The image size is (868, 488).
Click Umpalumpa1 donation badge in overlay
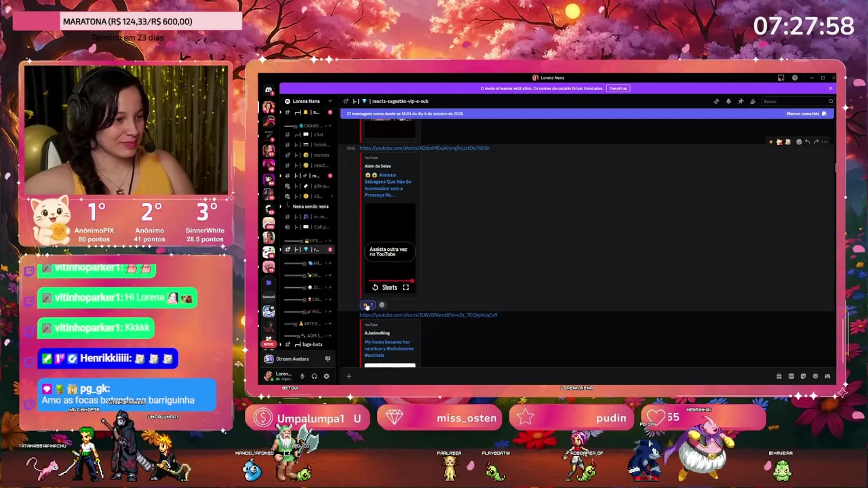pyautogui.click(x=307, y=418)
